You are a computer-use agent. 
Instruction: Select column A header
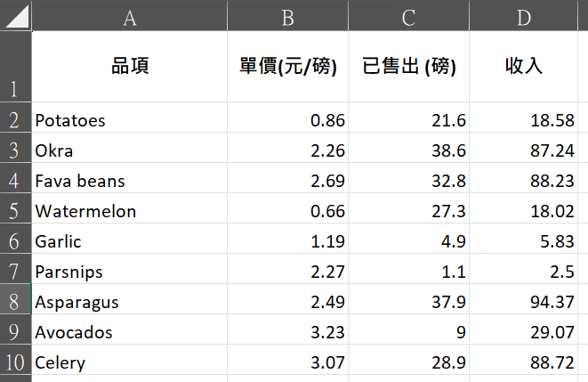130,15
